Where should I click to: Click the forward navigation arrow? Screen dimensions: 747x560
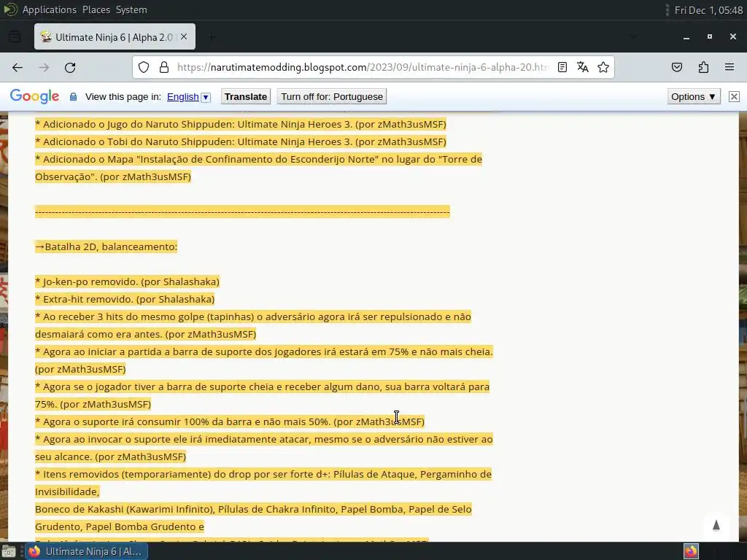(44, 68)
